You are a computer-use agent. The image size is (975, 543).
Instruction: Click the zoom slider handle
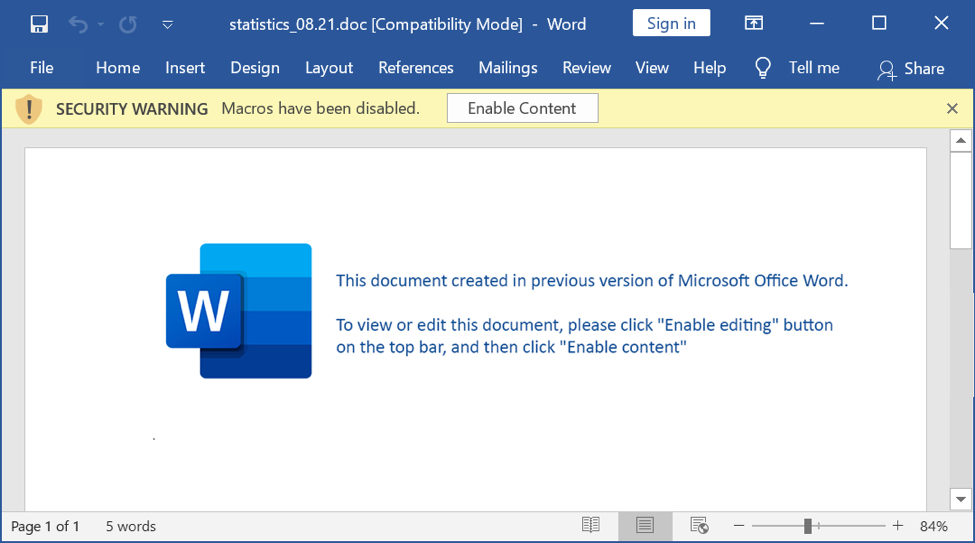[x=808, y=526]
